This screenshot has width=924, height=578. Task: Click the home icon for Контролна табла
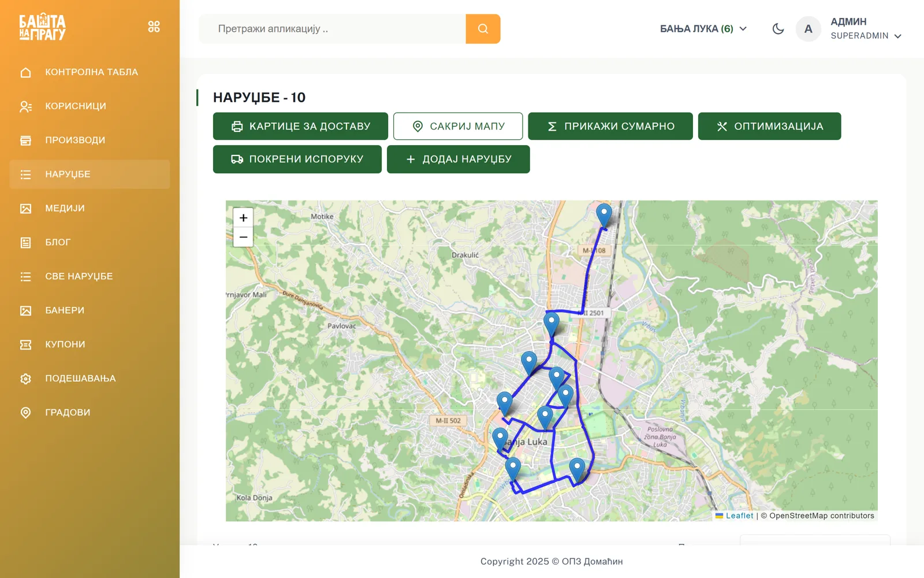click(25, 72)
